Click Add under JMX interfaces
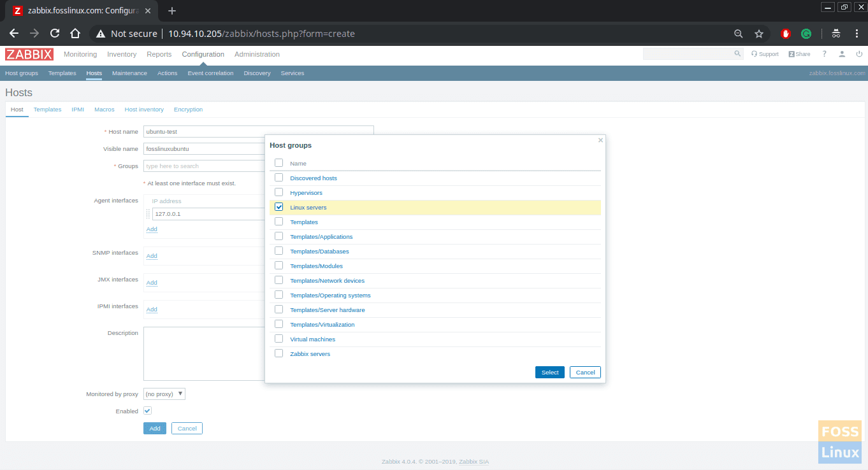Viewport: 868px width, 470px height. 152,283
